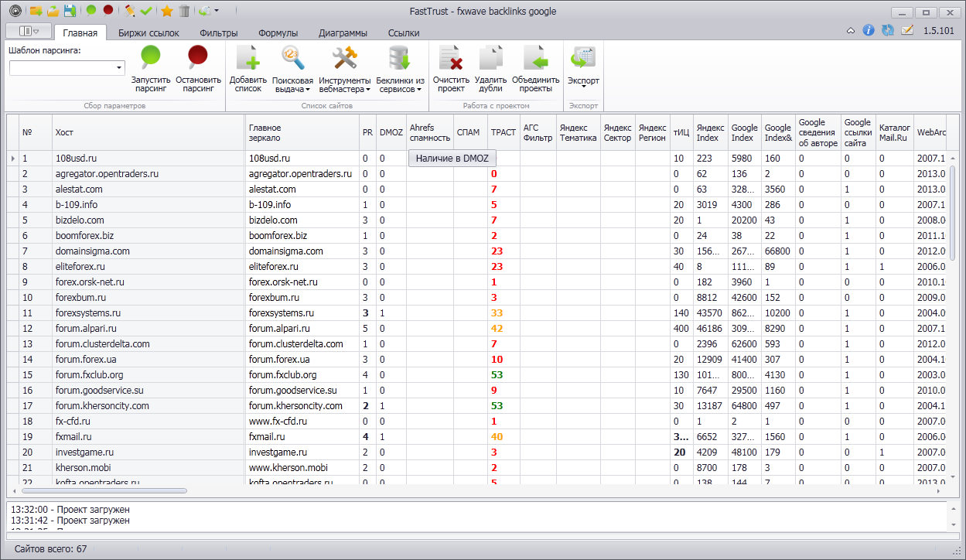Viewport: 966px width, 560px height.
Task: Click the open project folder icon
Action: (x=53, y=11)
